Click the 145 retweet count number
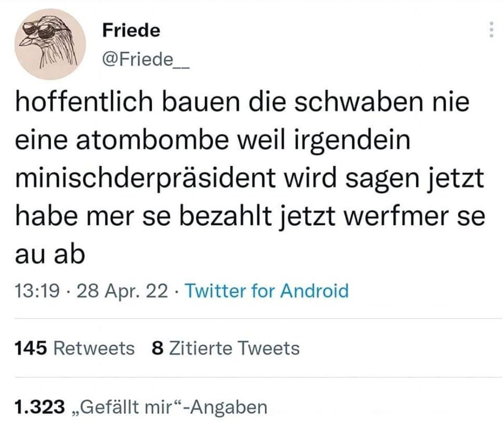Viewport: 504px width, 422px height. pyautogui.click(x=31, y=348)
